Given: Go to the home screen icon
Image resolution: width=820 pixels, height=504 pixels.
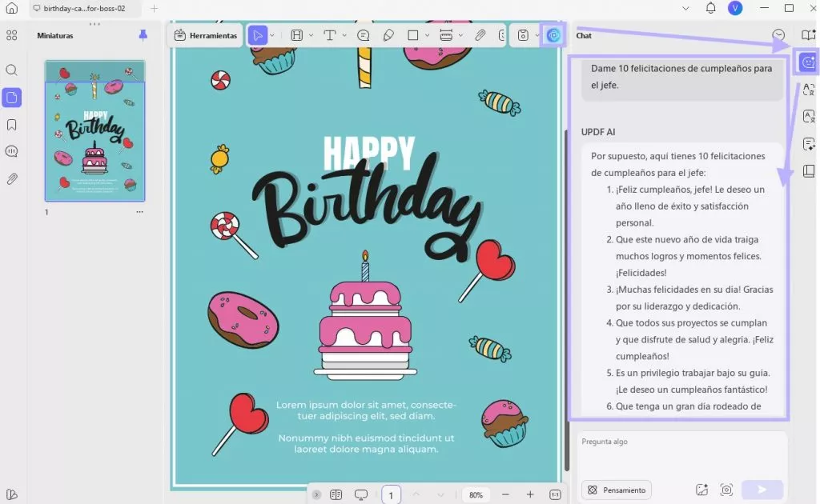Looking at the screenshot, I should tap(11, 8).
